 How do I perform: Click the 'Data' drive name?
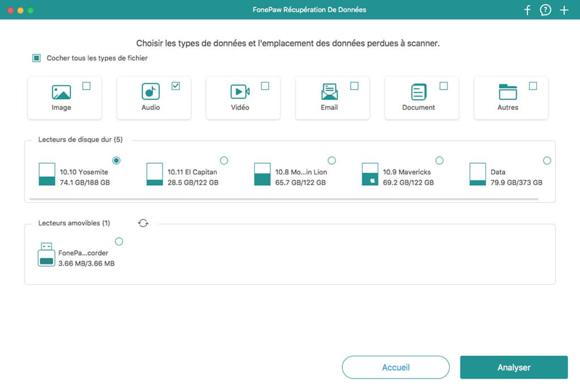(x=498, y=172)
